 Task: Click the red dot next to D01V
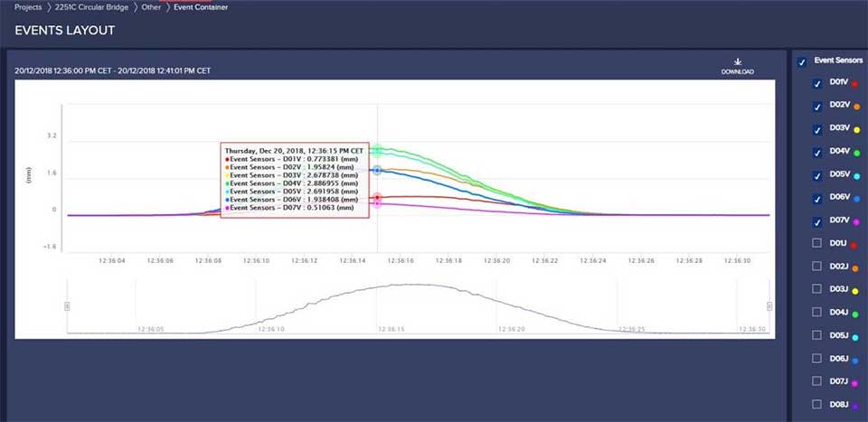856,83
